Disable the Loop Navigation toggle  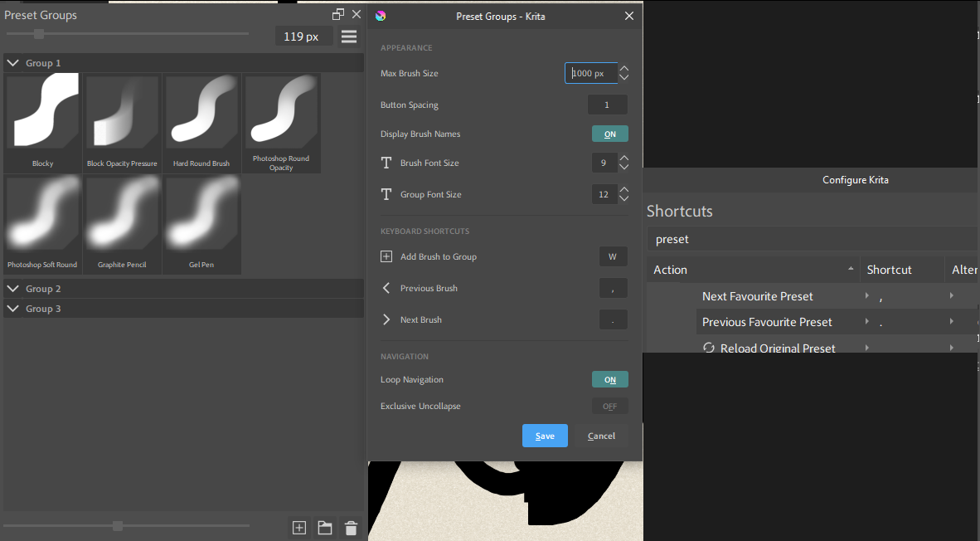tap(609, 379)
